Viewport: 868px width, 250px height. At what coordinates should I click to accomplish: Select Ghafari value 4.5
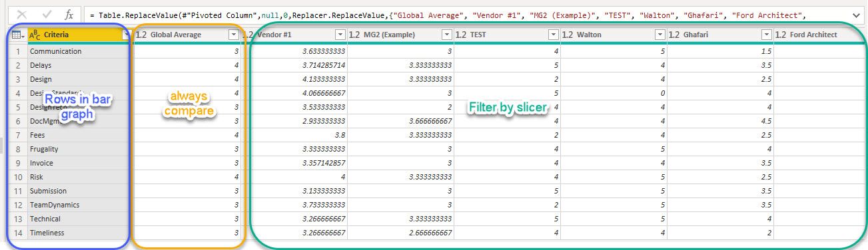click(x=719, y=121)
